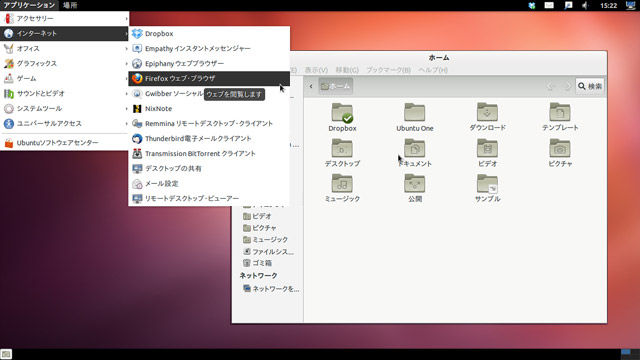Click workspace switcher in bottom panel
This screenshot has height=360, width=640.
630,354
